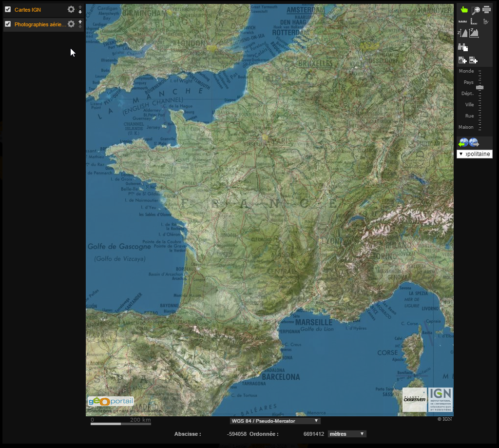
Task: Click the print map icon
Action: click(487, 9)
